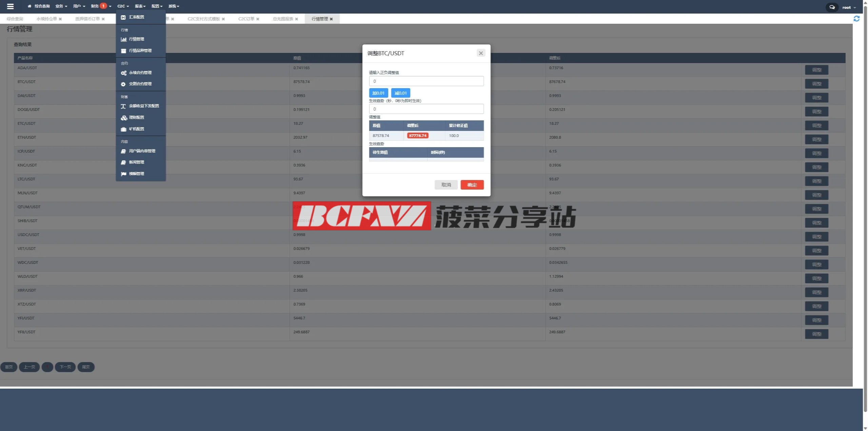Select 行情管理 bar chart menu entry
Screen dimensions: 868x431
click(136, 39)
